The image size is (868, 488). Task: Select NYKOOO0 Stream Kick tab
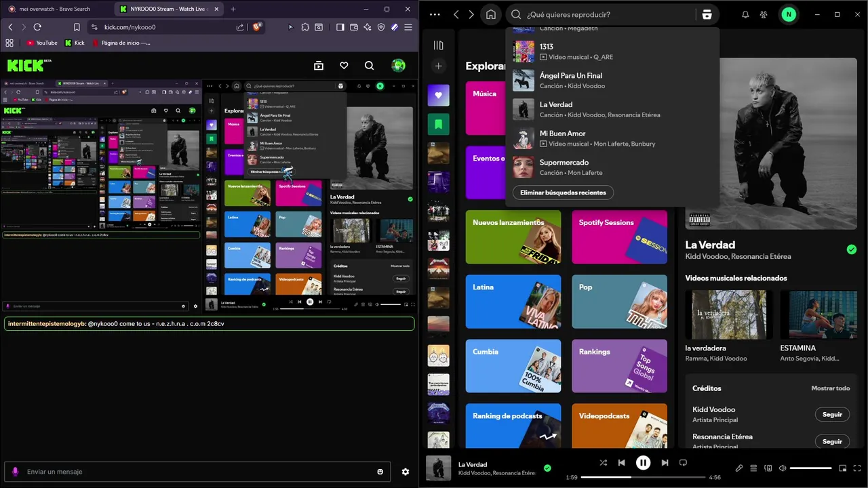click(168, 9)
